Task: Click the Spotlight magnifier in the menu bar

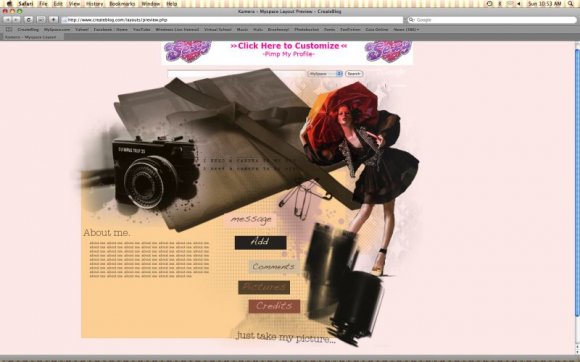Action: click(571, 4)
